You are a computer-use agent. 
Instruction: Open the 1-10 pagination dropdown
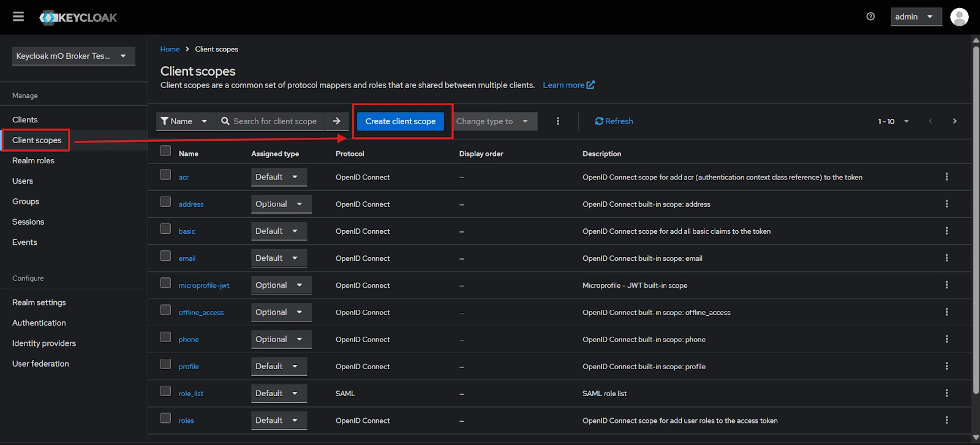(893, 121)
